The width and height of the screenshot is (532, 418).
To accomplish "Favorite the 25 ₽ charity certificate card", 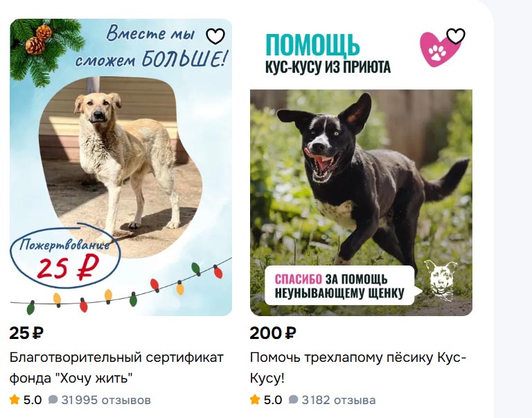I will click(x=215, y=36).
